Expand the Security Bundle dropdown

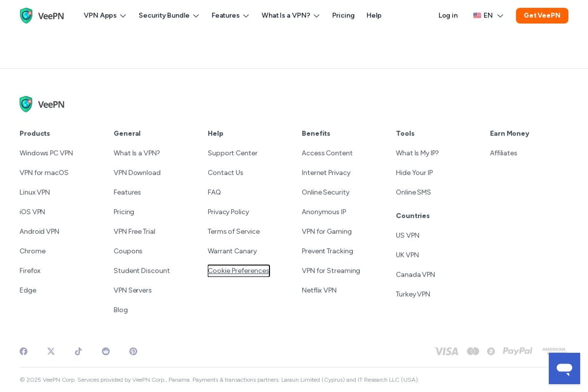pyautogui.click(x=169, y=15)
